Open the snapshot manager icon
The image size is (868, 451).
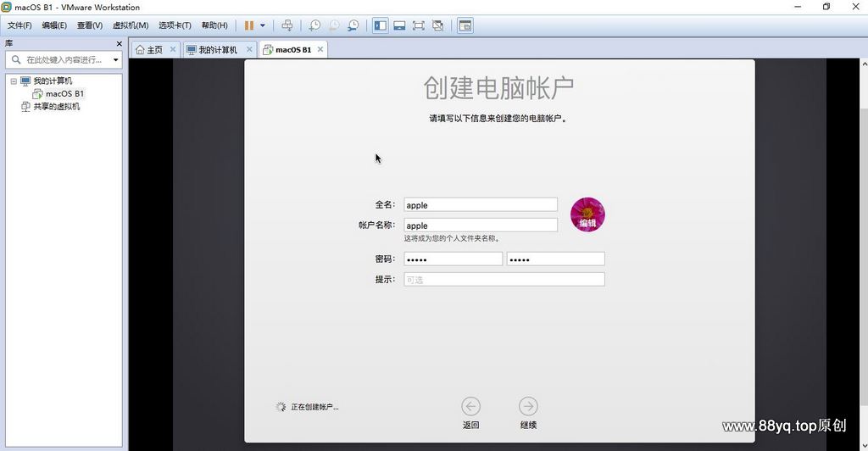point(353,25)
